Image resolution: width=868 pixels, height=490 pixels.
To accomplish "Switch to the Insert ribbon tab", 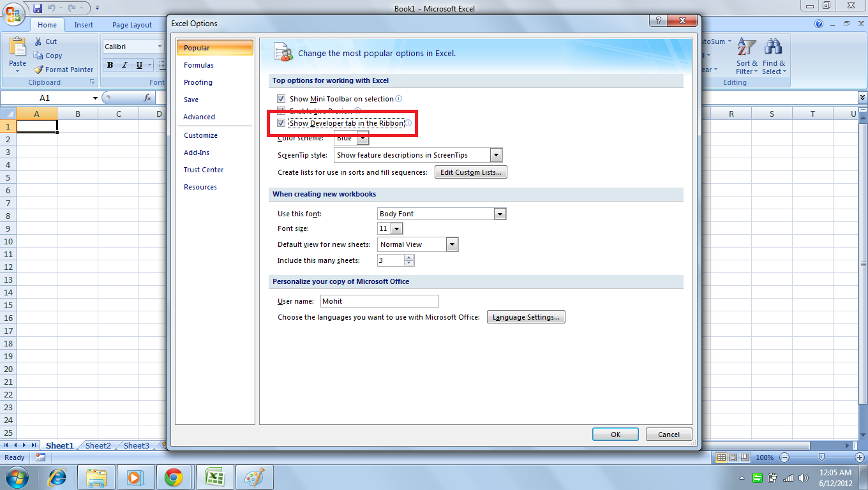I will [84, 25].
